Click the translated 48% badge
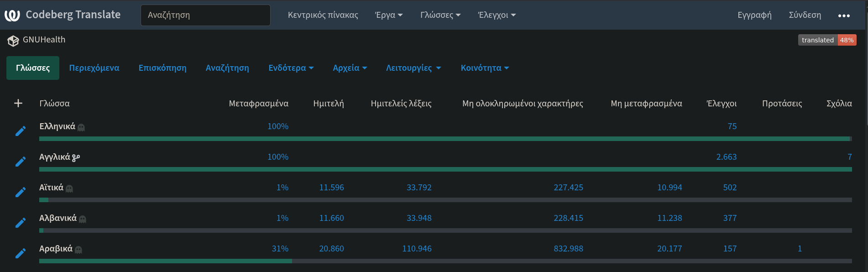This screenshot has height=272, width=868. click(x=827, y=40)
